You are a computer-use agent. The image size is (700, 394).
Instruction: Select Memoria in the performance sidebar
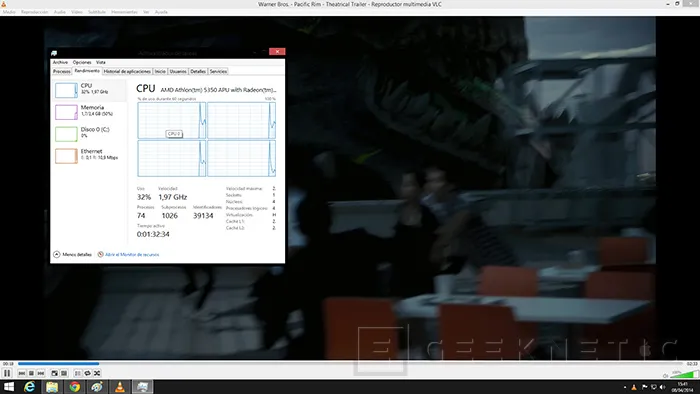click(x=89, y=112)
